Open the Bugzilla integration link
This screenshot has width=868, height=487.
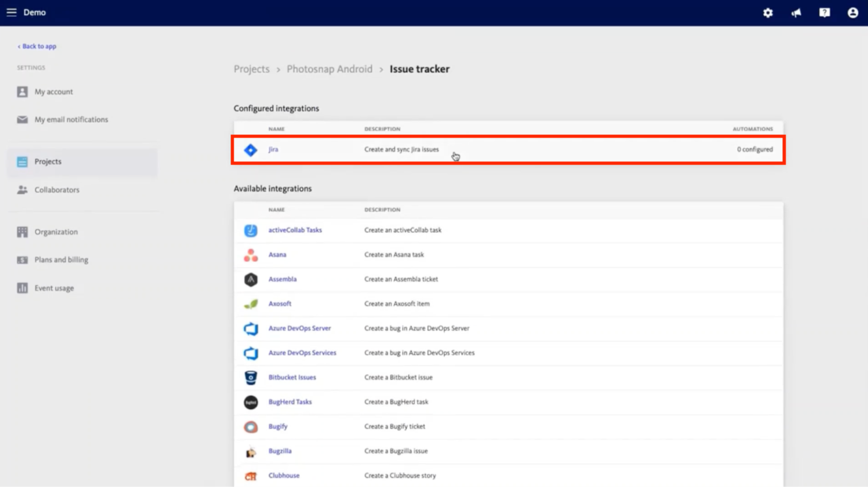tap(280, 451)
